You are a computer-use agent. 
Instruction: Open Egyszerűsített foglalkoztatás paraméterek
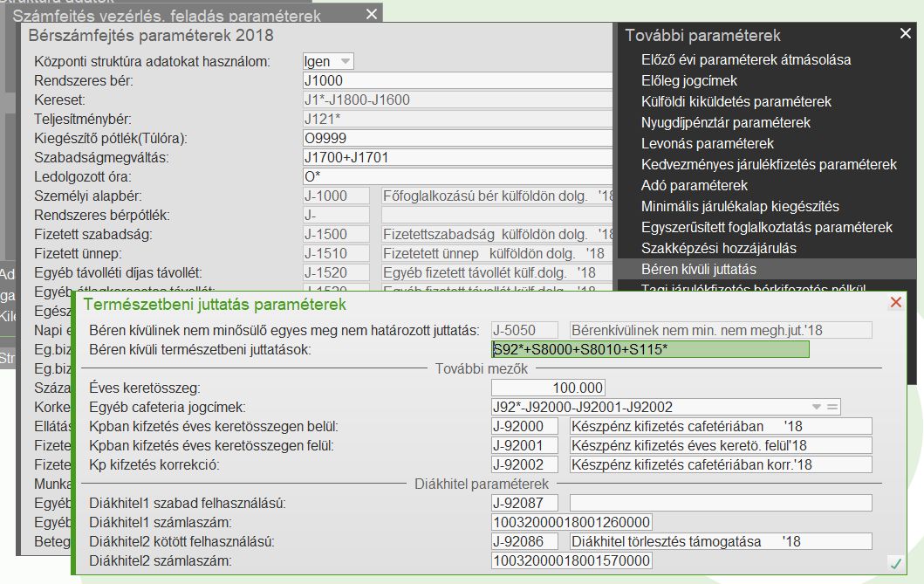(x=767, y=227)
